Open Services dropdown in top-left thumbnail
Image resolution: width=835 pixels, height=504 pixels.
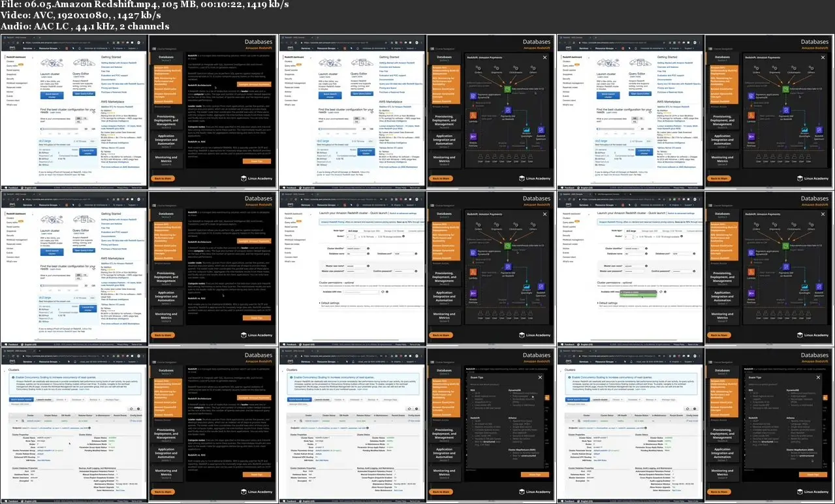[28, 48]
